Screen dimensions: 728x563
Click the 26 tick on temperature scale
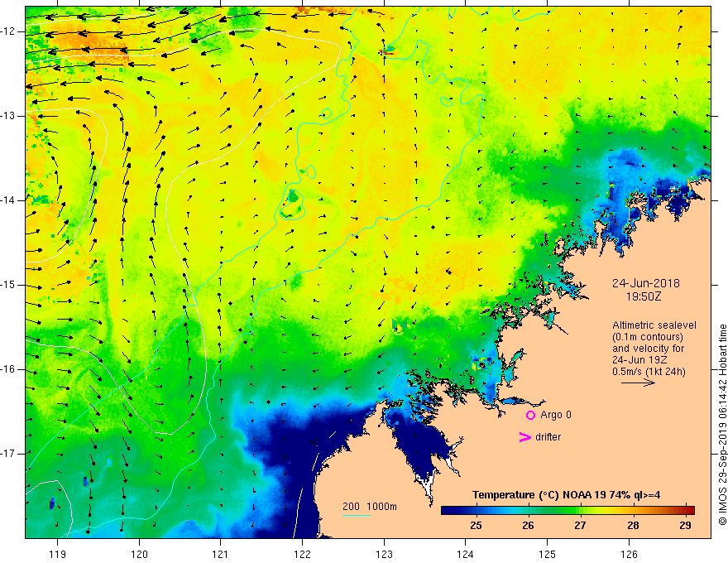(528, 526)
